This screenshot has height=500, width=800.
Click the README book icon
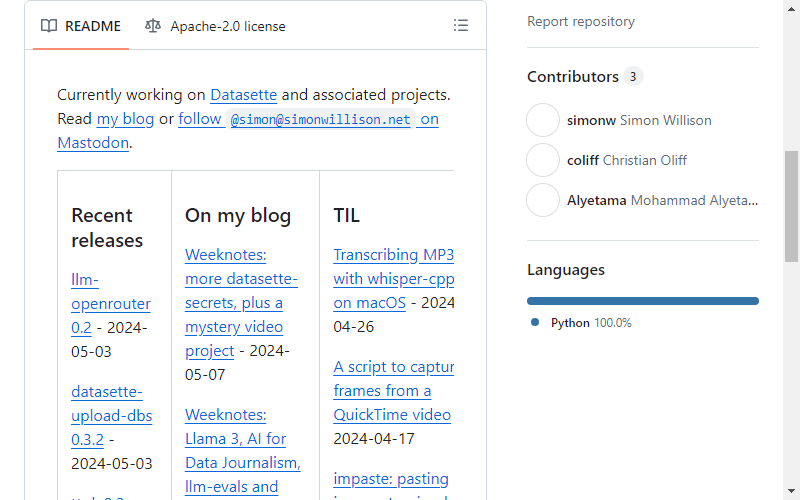(x=49, y=26)
